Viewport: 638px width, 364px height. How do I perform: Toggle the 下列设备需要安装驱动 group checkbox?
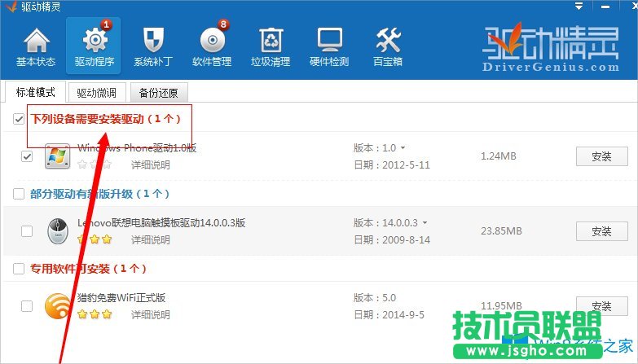pyautogui.click(x=19, y=119)
